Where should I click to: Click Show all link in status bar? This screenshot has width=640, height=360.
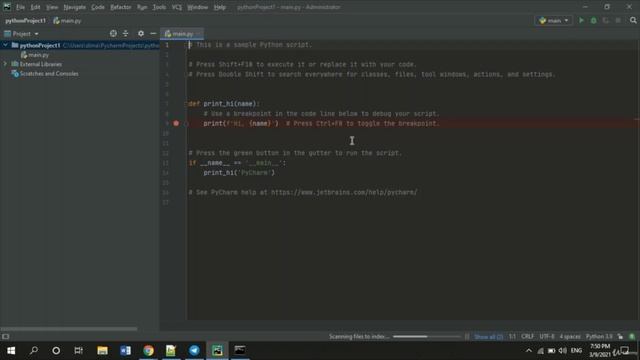(x=488, y=336)
